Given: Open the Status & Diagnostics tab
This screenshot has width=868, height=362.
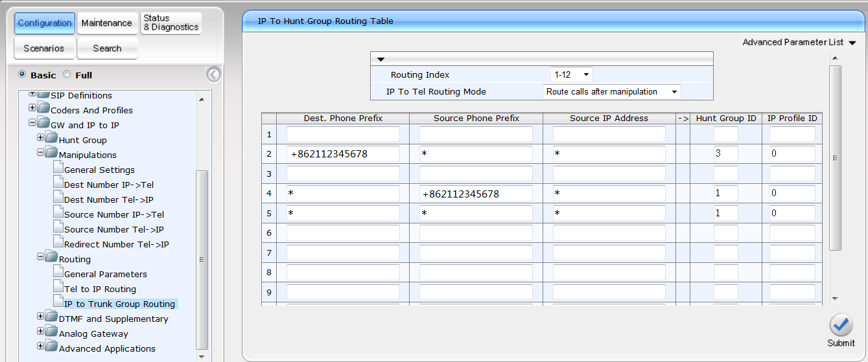Looking at the screenshot, I should 170,23.
